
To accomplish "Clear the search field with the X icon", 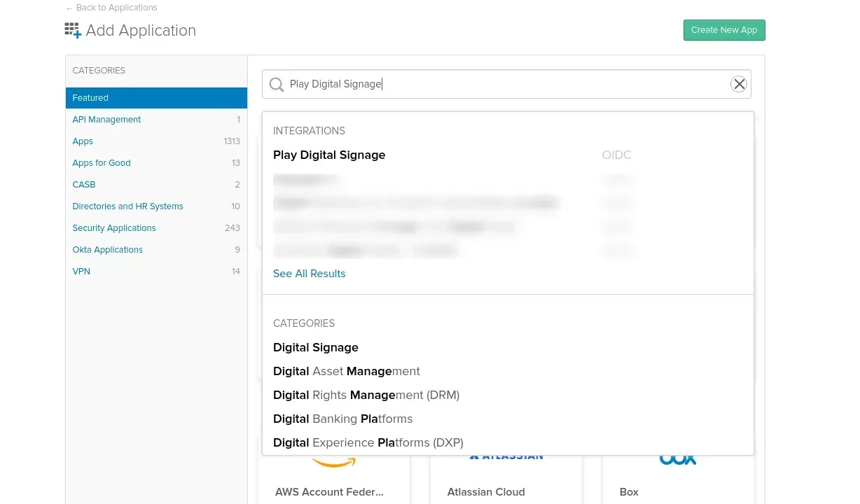I will 739,84.
